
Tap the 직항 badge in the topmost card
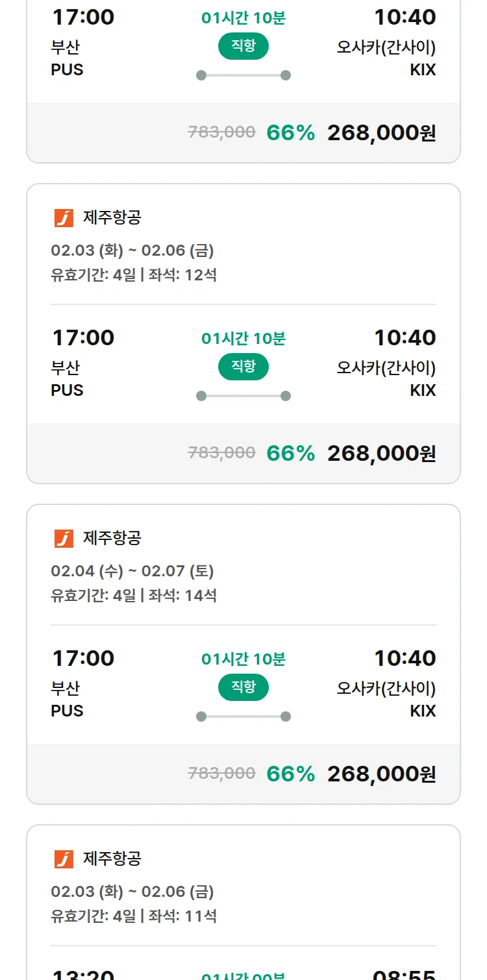(243, 46)
